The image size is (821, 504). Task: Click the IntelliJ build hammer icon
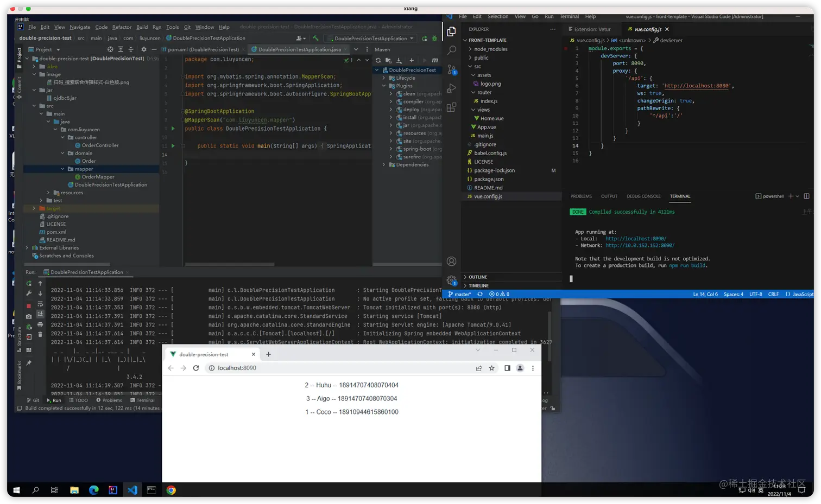316,39
